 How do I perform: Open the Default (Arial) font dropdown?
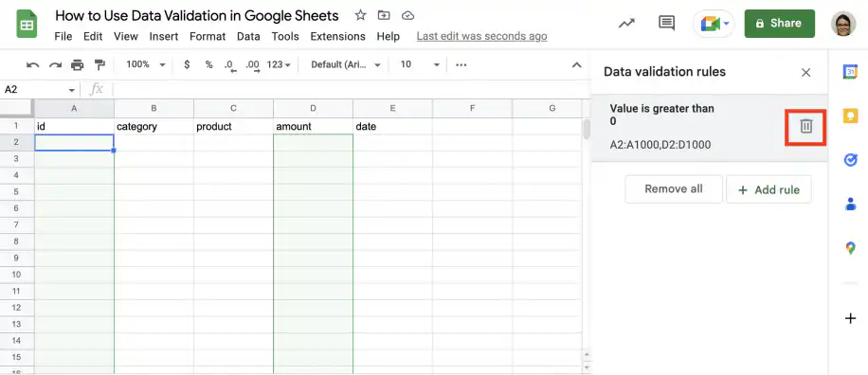pyautogui.click(x=346, y=64)
